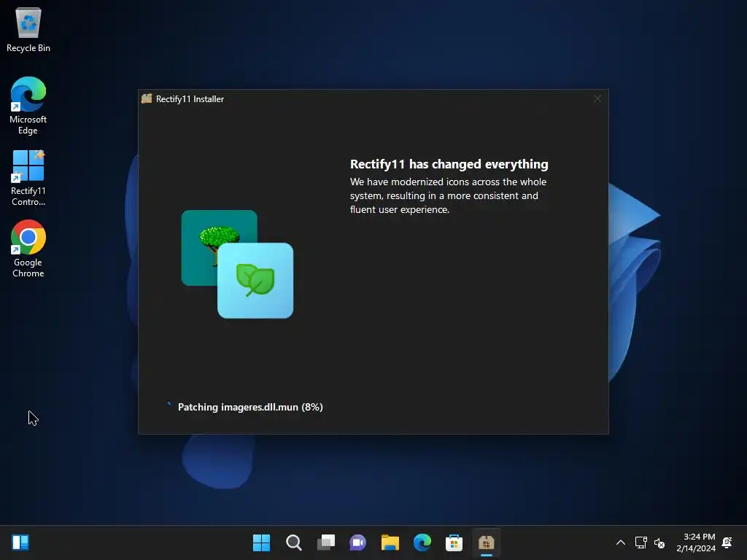Open Task View on the taskbar
Image resolution: width=747 pixels, height=560 pixels.
pos(326,542)
